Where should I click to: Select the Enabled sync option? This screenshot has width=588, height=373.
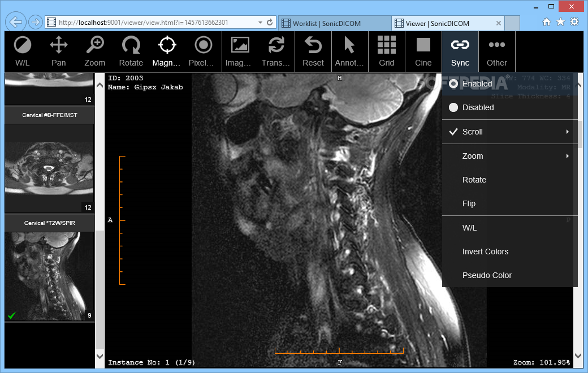click(509, 84)
